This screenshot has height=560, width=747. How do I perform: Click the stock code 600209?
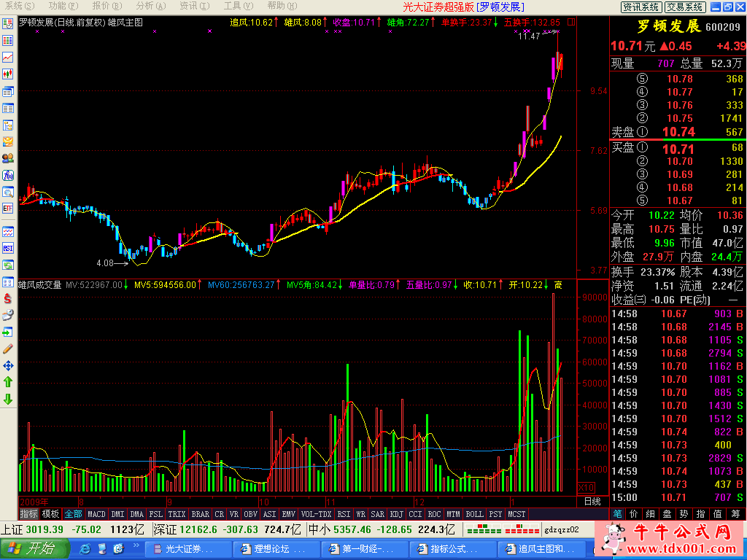point(723,27)
